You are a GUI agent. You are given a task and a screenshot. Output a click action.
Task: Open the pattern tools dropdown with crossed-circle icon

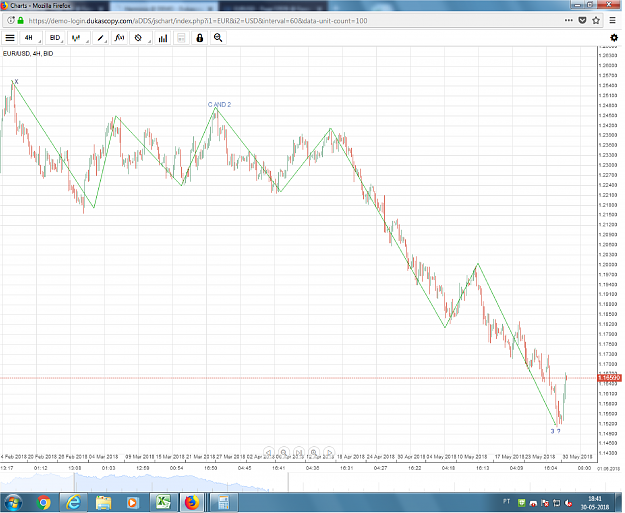click(x=140, y=38)
